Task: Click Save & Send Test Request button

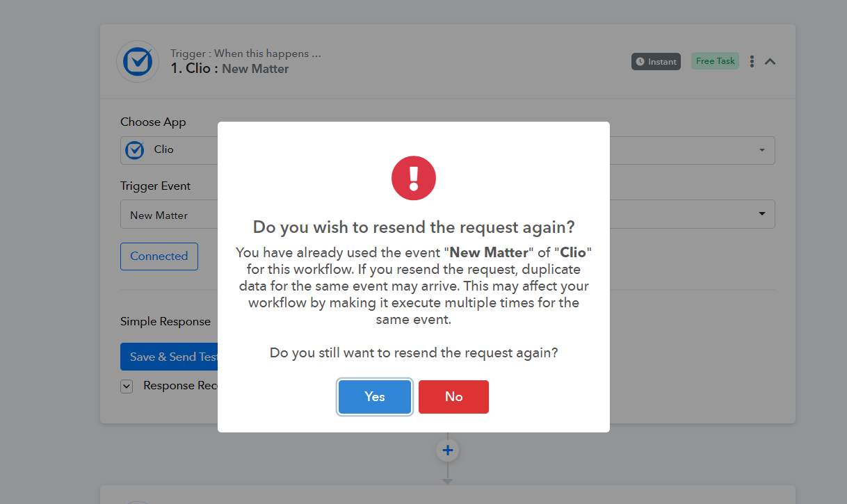Action: tap(169, 357)
